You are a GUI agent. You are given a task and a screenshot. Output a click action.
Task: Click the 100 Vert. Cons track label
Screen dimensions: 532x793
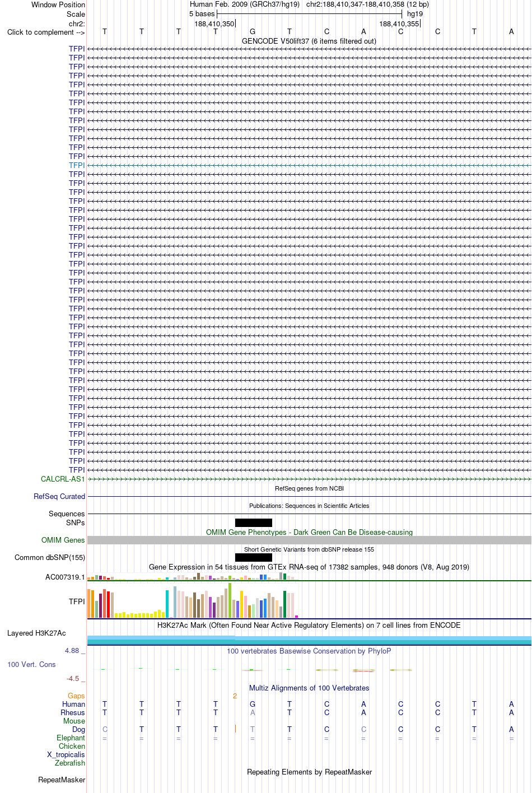[x=31, y=664]
